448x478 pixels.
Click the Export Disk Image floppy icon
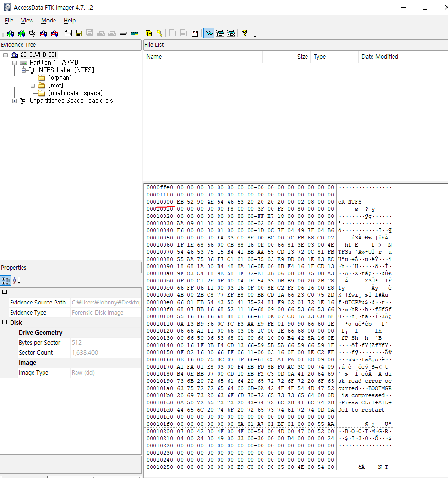point(79,33)
